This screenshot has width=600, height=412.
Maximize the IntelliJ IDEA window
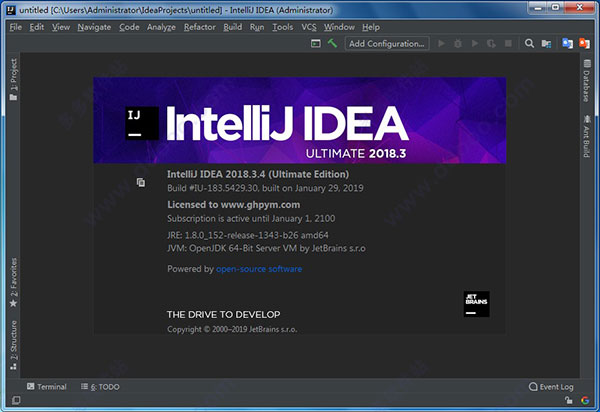coord(556,8)
